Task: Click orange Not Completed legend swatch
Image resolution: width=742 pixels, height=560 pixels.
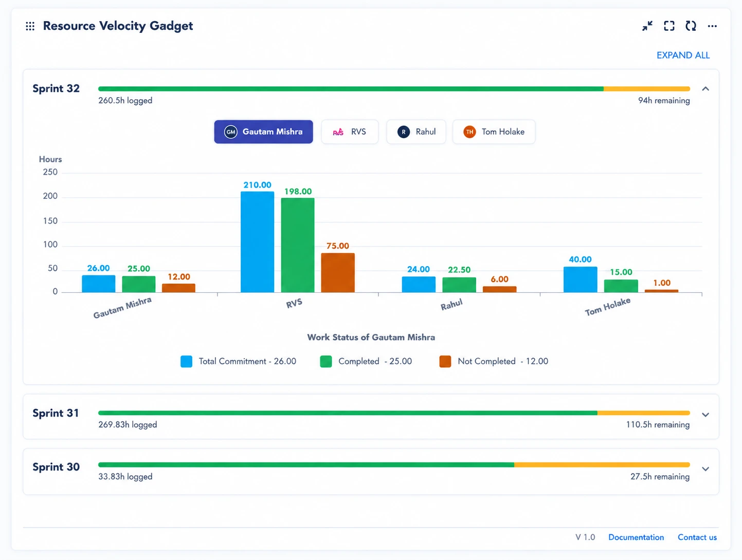Action: coord(445,362)
